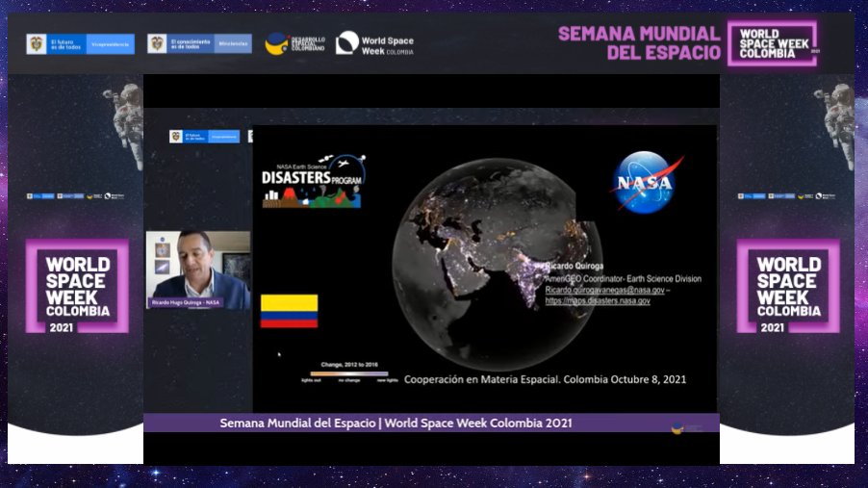Viewport: 868px width, 488px height.
Task: Click the 'Change, 2012 to 2016' color legend bar
Action: [x=349, y=373]
